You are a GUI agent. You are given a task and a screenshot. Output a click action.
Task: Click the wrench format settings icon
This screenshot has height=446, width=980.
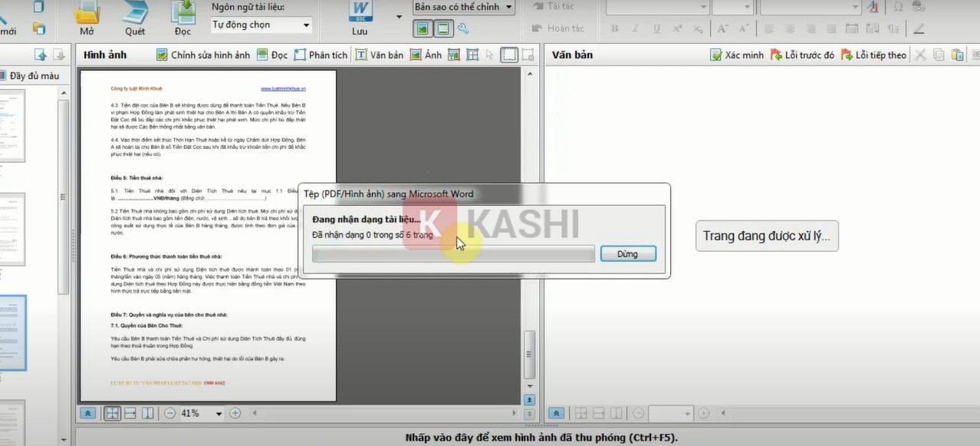[x=463, y=29]
